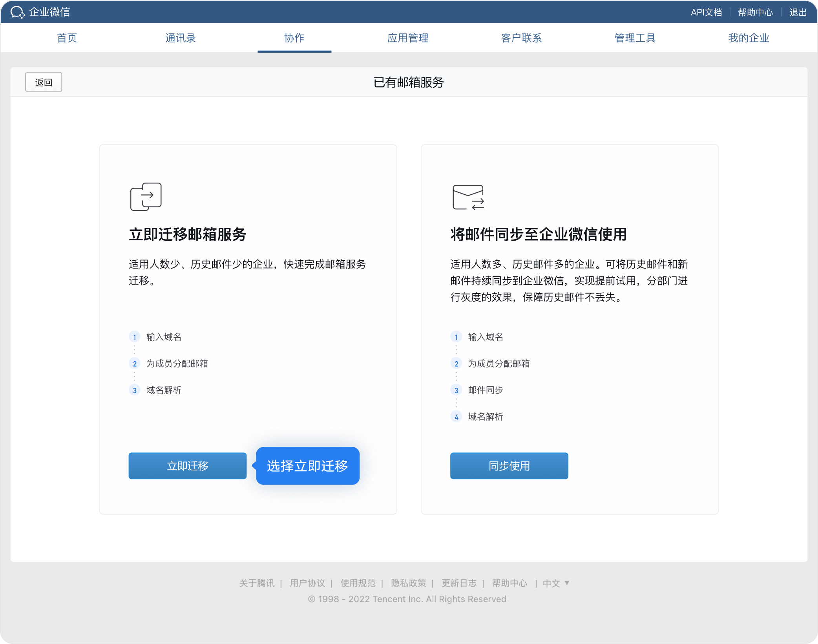Click step 3 circle beside 邮件同步
818x644 pixels.
tap(456, 390)
